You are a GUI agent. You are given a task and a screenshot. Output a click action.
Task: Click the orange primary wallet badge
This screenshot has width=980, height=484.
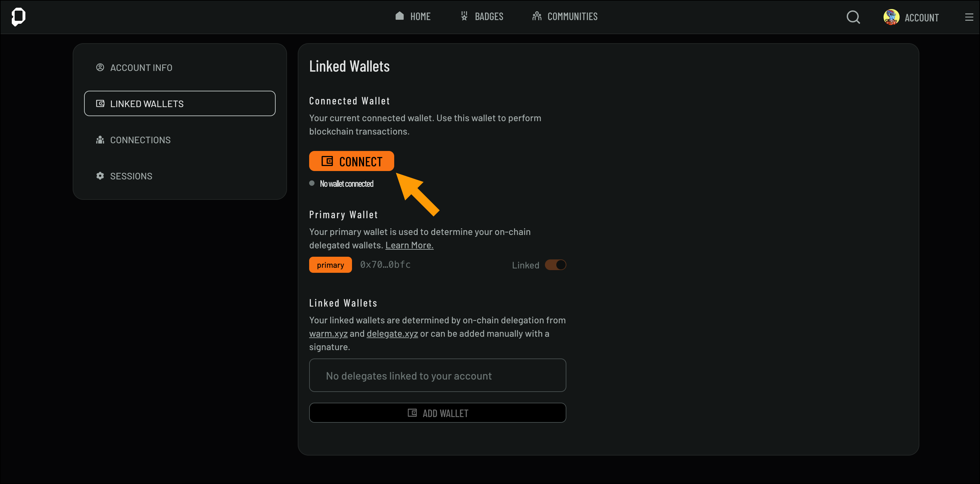(x=330, y=265)
